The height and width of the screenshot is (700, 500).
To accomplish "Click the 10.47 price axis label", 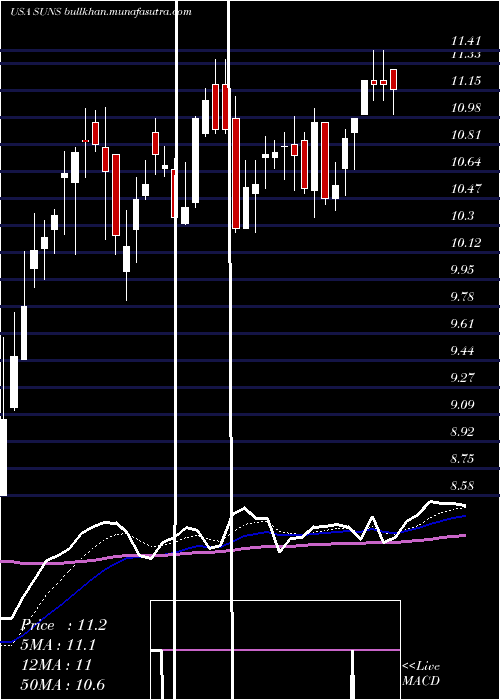I will point(466,189).
